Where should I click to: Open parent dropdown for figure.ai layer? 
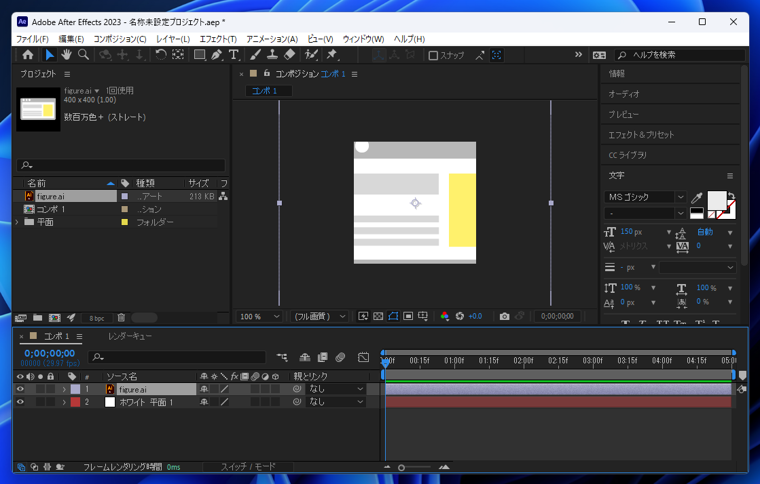coord(335,389)
